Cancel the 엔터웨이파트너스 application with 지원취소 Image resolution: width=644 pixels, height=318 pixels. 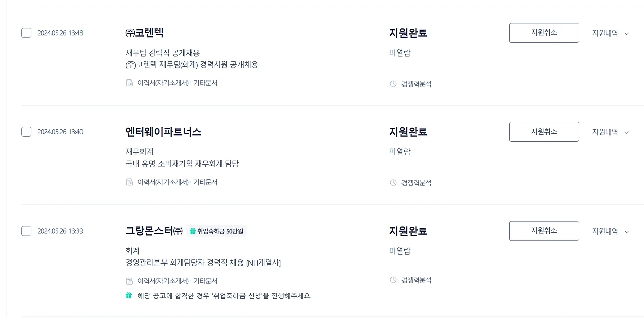(x=544, y=132)
